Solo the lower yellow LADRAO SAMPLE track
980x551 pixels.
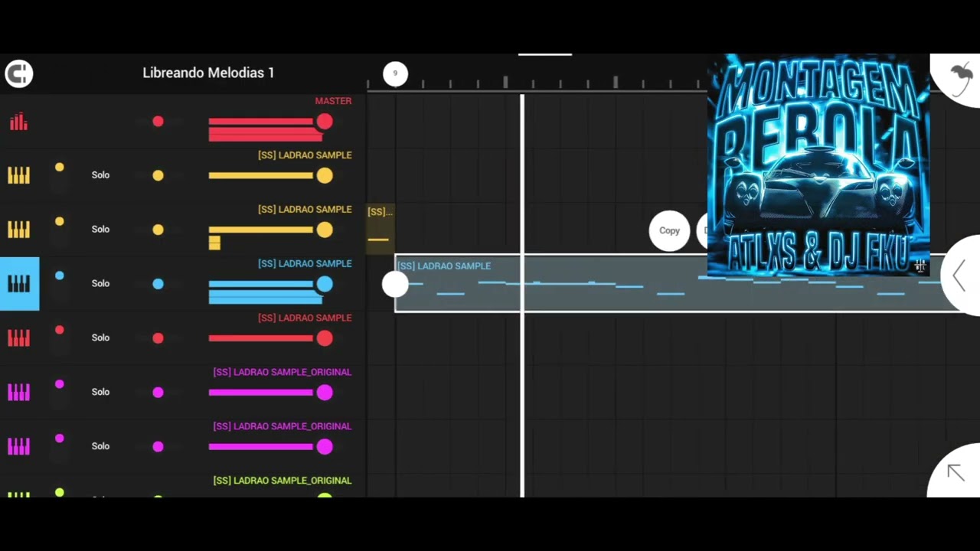pyautogui.click(x=100, y=230)
